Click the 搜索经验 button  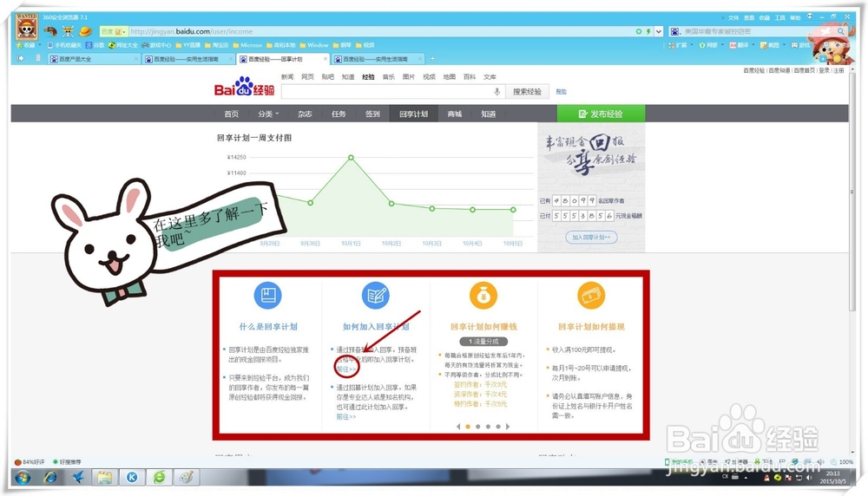coord(527,92)
